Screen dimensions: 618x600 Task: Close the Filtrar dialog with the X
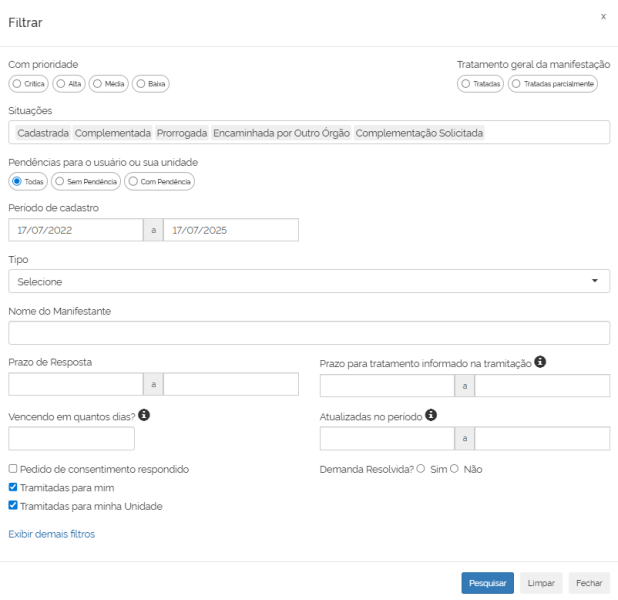point(602,17)
